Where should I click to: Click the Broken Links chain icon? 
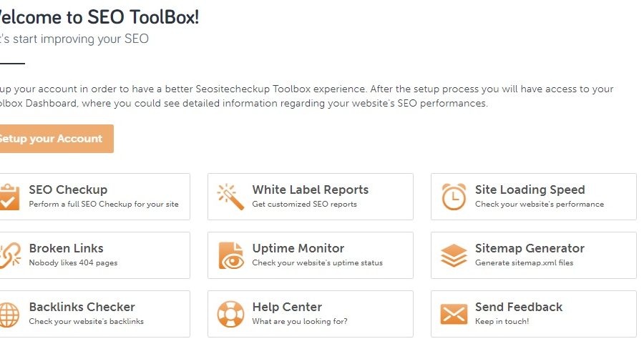(x=10, y=255)
